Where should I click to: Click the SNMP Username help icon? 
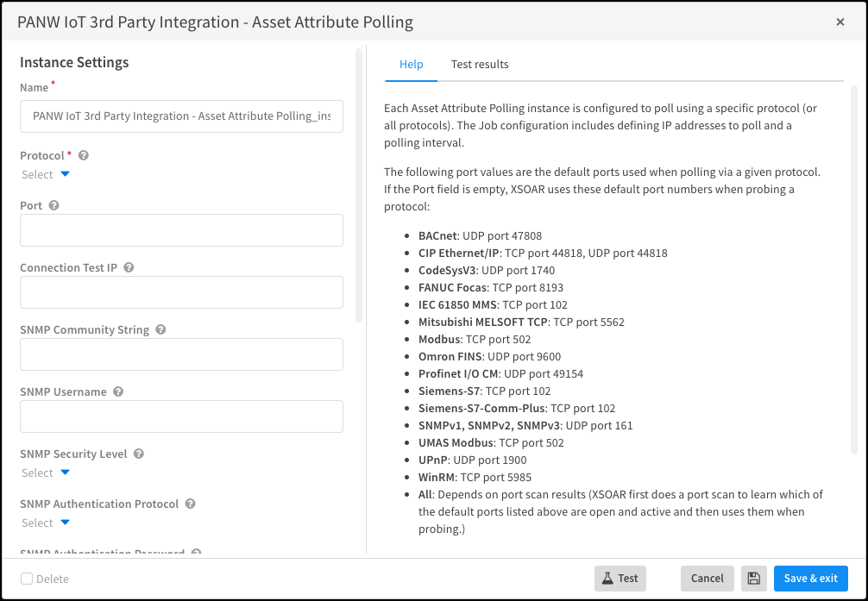[x=118, y=392]
